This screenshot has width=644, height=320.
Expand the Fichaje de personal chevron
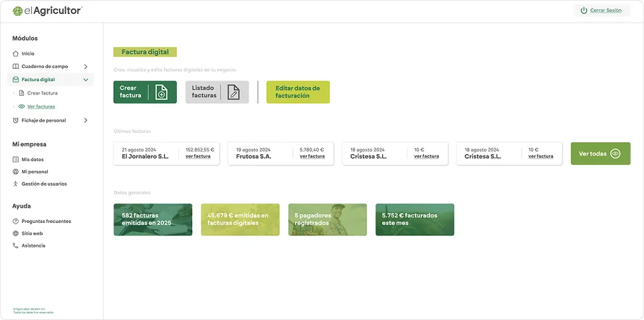pos(86,120)
